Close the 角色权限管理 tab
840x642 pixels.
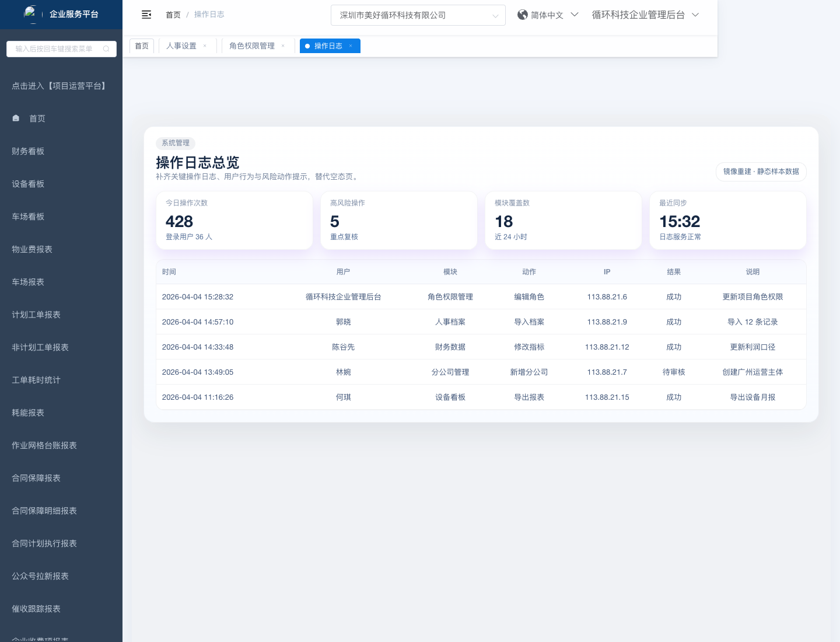[x=283, y=46]
